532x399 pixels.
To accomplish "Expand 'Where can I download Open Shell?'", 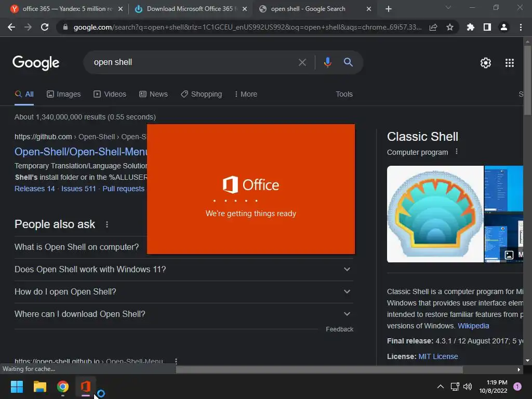I will [x=183, y=314].
